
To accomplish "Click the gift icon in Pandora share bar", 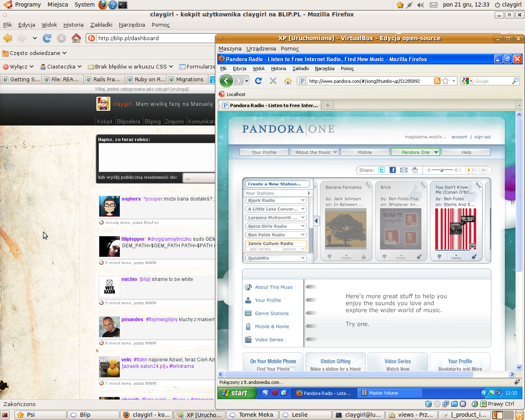I will (x=415, y=170).
